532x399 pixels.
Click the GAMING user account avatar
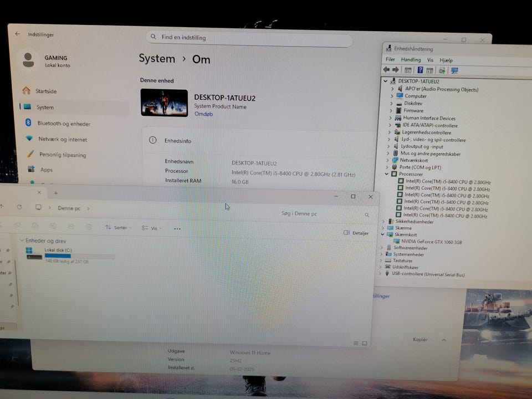28,60
